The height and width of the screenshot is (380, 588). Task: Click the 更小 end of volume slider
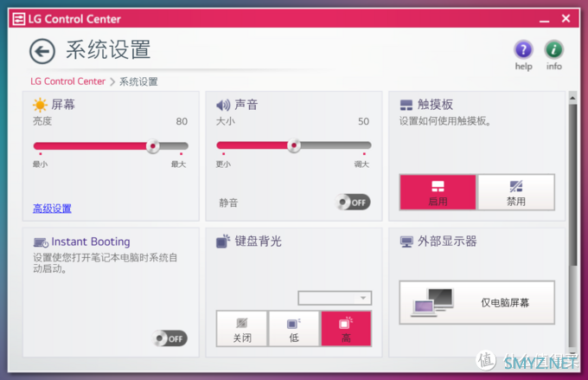point(223,164)
